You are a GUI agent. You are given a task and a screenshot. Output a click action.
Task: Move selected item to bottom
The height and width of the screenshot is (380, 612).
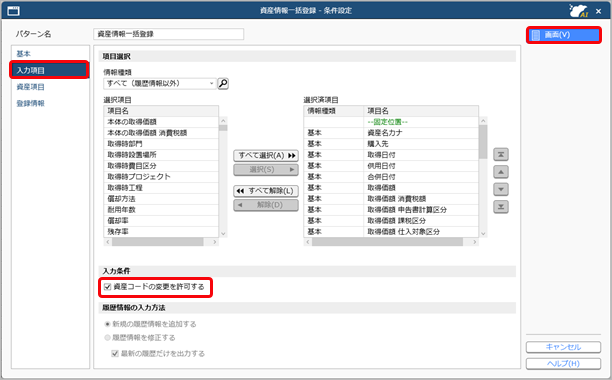pos(501,206)
